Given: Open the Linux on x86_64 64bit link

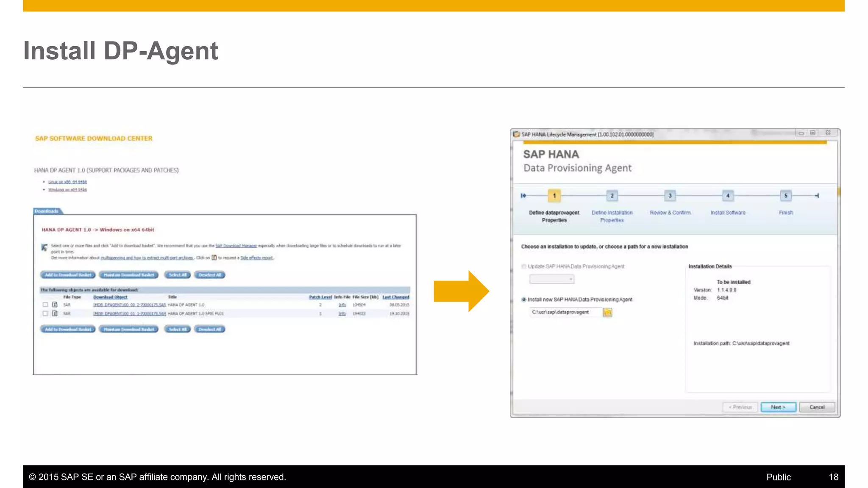Looking at the screenshot, I should 67,182.
